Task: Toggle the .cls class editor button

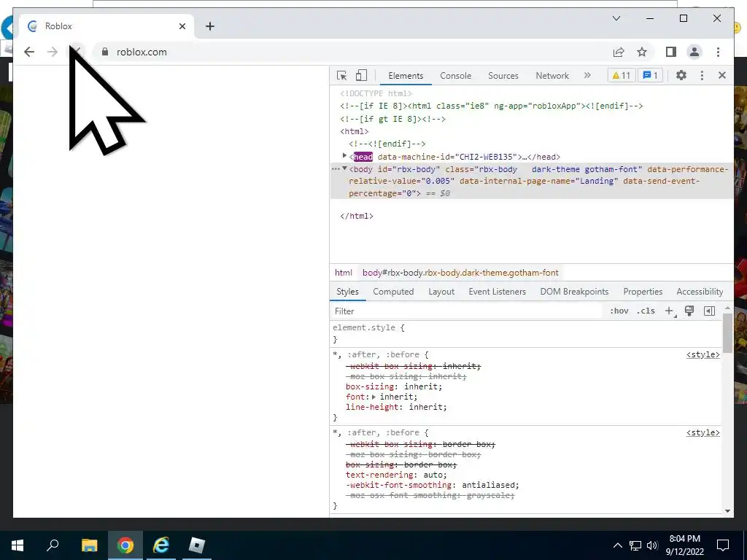Action: [x=646, y=311]
